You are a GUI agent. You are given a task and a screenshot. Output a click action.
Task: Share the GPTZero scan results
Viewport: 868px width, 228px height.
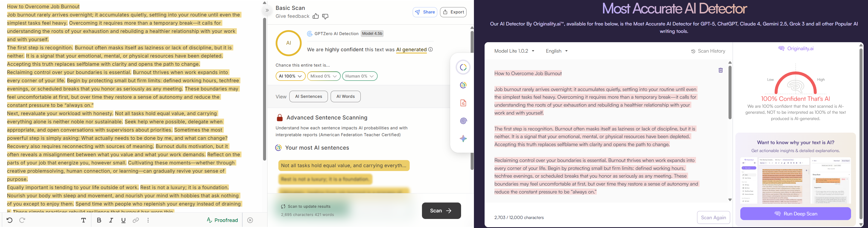[425, 12]
